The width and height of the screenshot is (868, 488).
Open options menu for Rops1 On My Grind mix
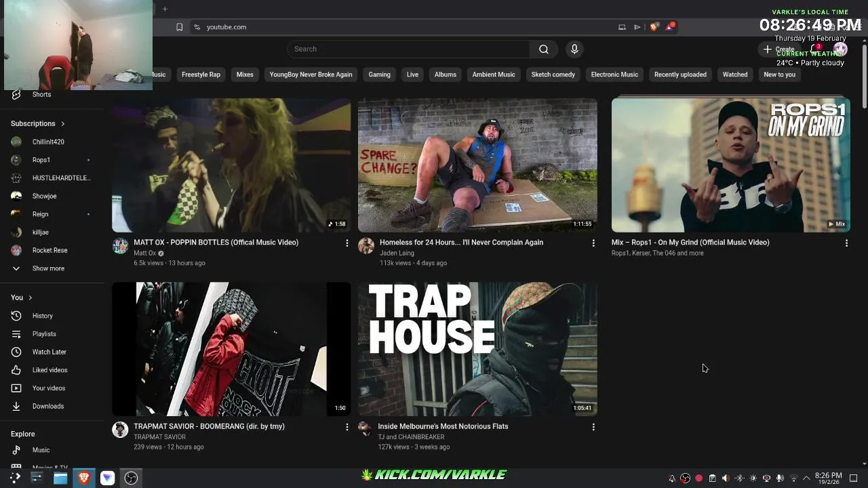[846, 243]
